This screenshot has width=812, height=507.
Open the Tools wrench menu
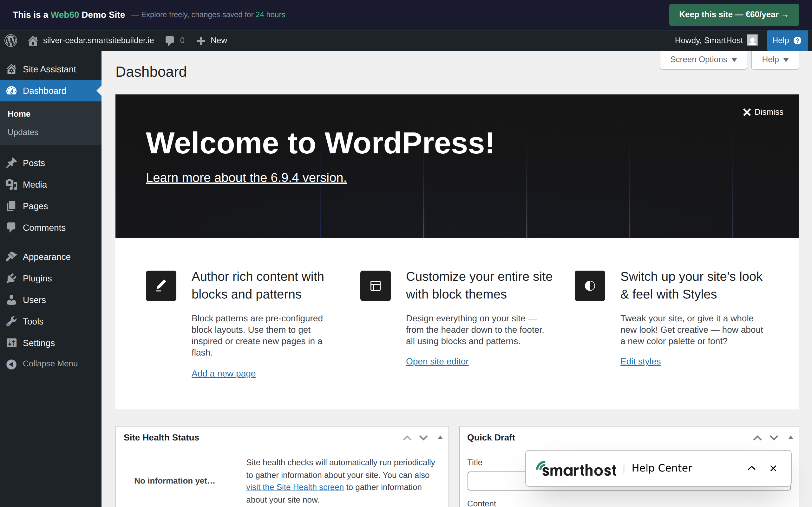click(33, 321)
